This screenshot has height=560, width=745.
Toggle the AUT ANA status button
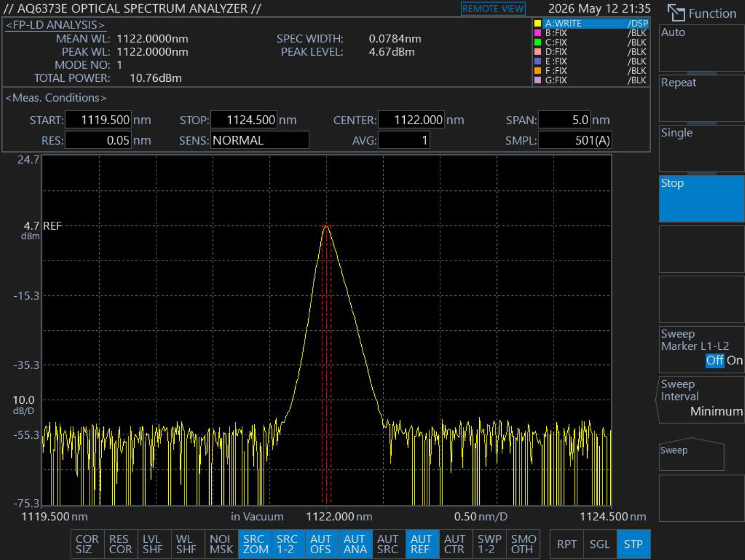click(x=355, y=544)
